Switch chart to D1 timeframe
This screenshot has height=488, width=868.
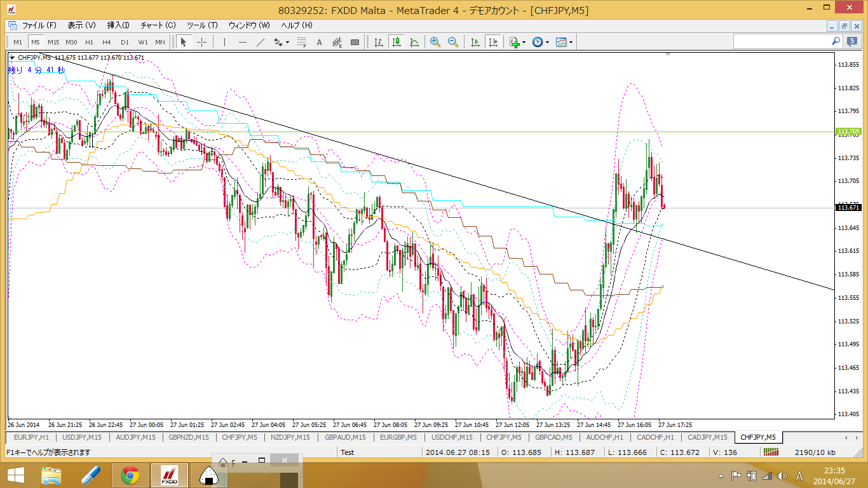pos(125,42)
